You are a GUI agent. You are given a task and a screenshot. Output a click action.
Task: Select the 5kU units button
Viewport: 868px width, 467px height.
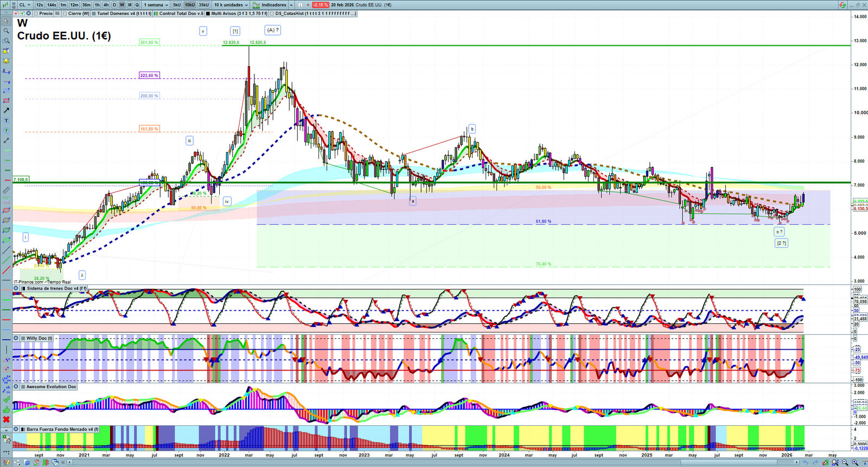click(177, 5)
